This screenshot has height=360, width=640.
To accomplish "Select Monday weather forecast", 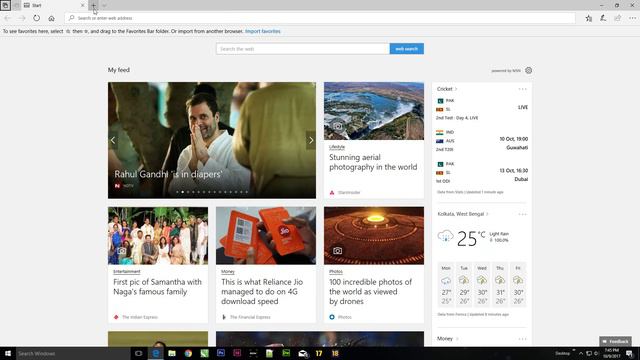I will click(x=446, y=284).
